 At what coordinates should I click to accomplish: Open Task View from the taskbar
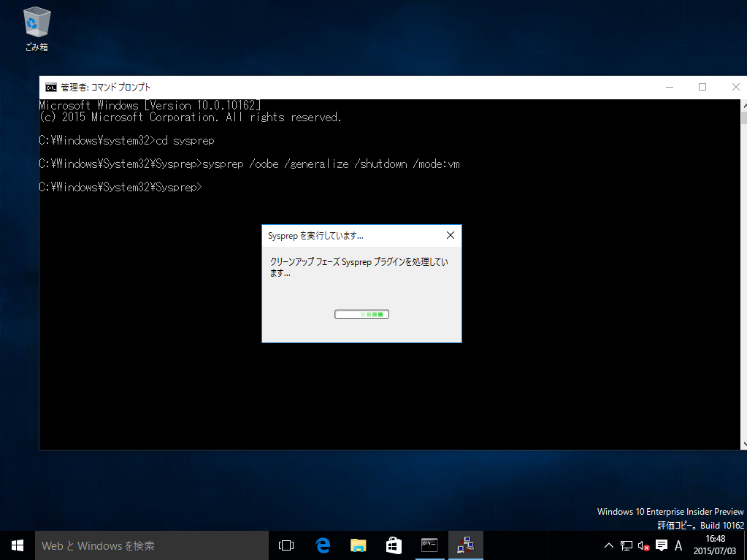tap(286, 545)
